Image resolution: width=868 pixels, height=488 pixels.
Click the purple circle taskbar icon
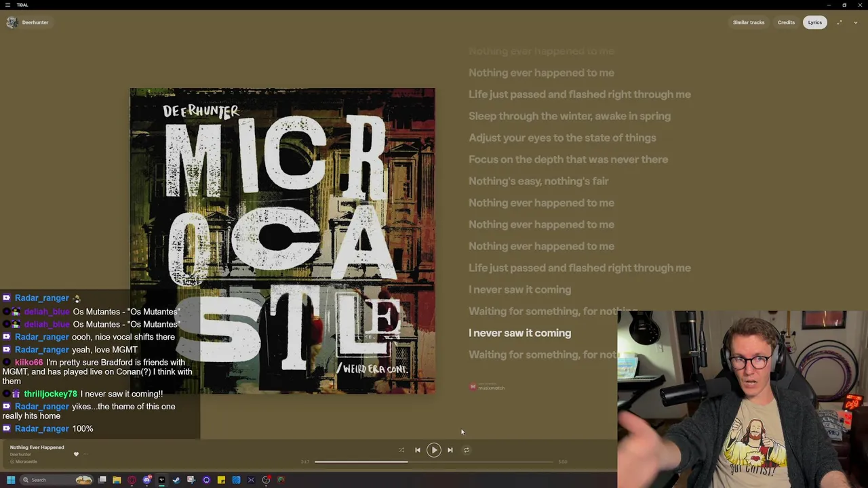206,480
